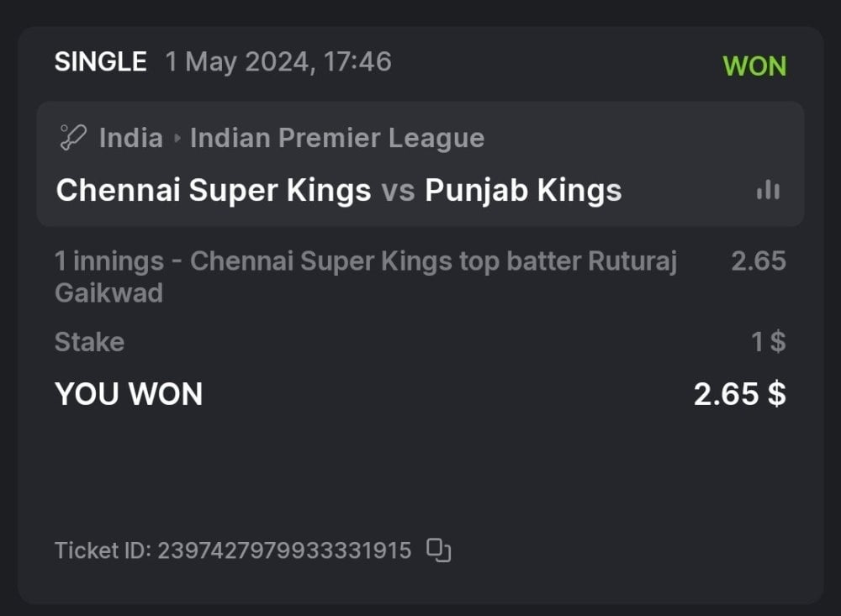The image size is (841, 616).
Task: Click the Stake label
Action: point(89,342)
